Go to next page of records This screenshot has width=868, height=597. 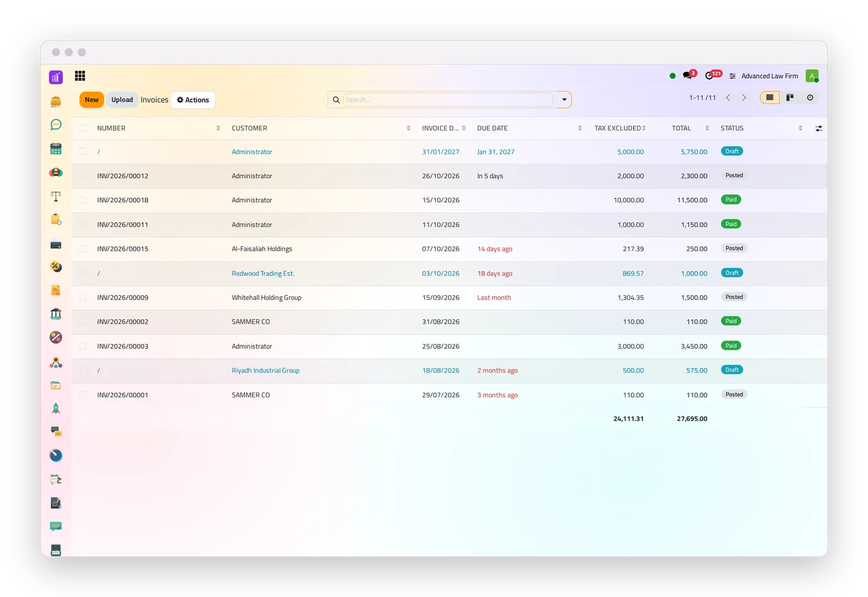[x=744, y=97]
